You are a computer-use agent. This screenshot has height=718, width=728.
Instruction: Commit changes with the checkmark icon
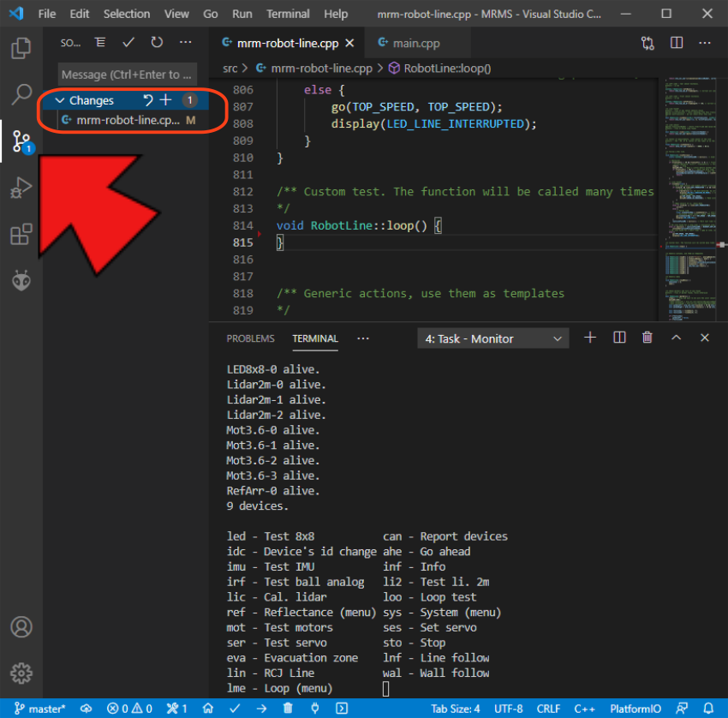[128, 43]
